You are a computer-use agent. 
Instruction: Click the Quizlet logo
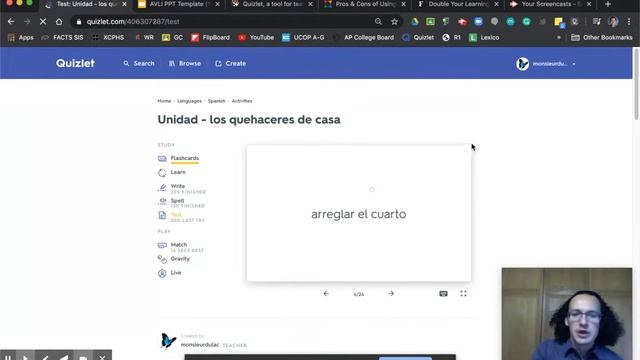click(76, 63)
